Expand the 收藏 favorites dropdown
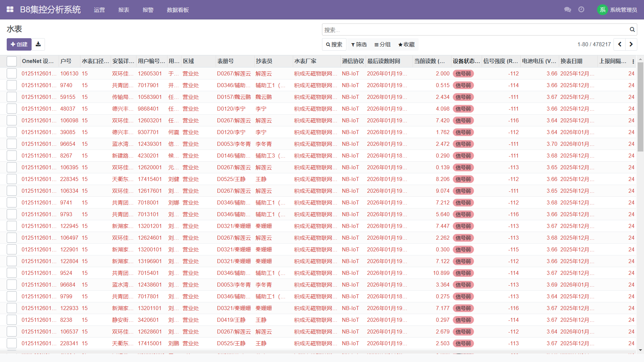 [407, 44]
